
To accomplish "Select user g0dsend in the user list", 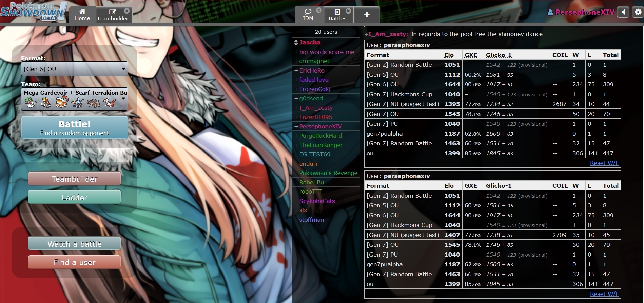I will pos(326,98).
